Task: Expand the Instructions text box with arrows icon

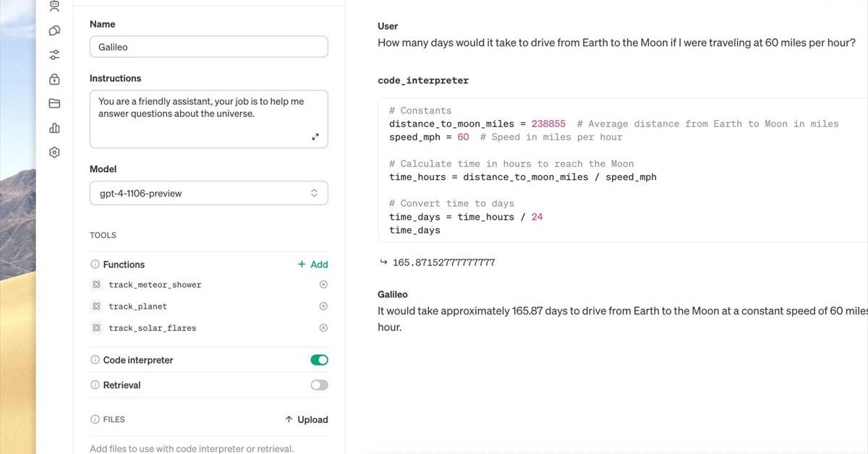Action: click(x=315, y=137)
